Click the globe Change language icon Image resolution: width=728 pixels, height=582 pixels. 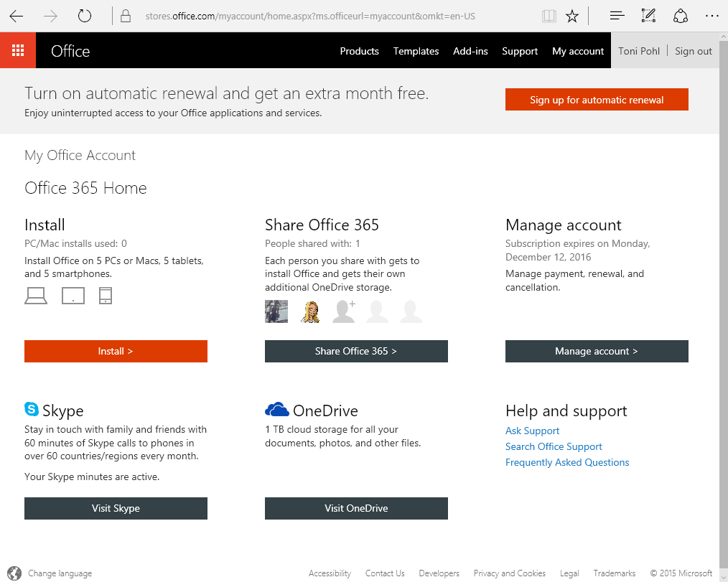14,573
